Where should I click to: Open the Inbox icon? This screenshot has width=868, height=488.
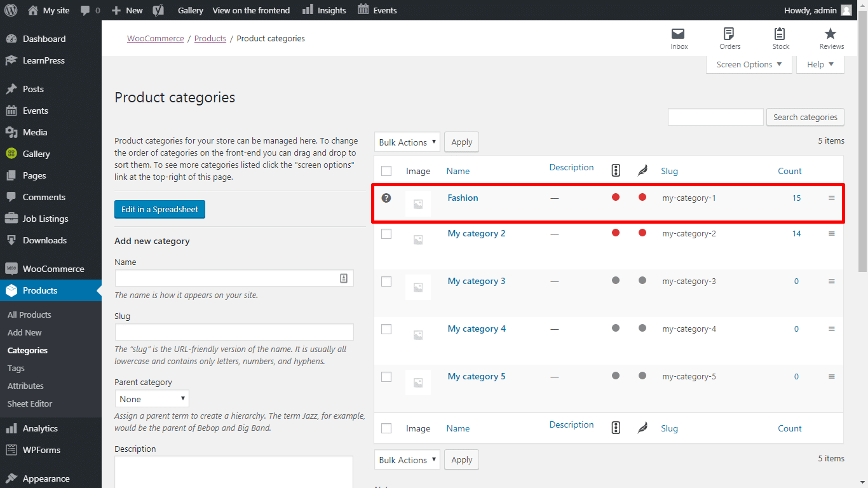coord(679,34)
